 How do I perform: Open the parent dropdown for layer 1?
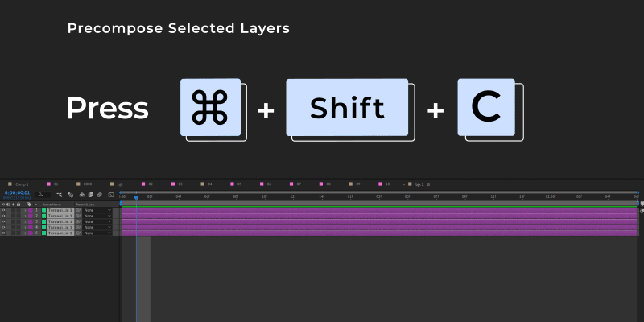click(x=97, y=210)
